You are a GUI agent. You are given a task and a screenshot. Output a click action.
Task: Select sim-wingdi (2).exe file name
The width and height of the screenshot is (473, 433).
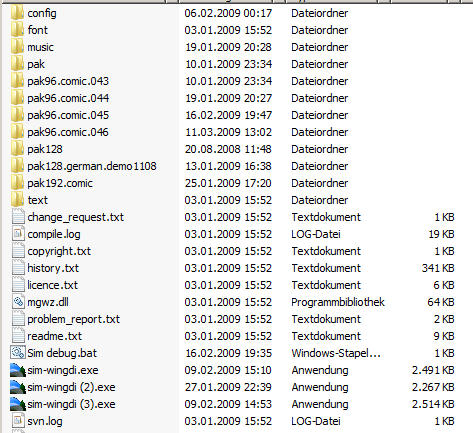71,387
